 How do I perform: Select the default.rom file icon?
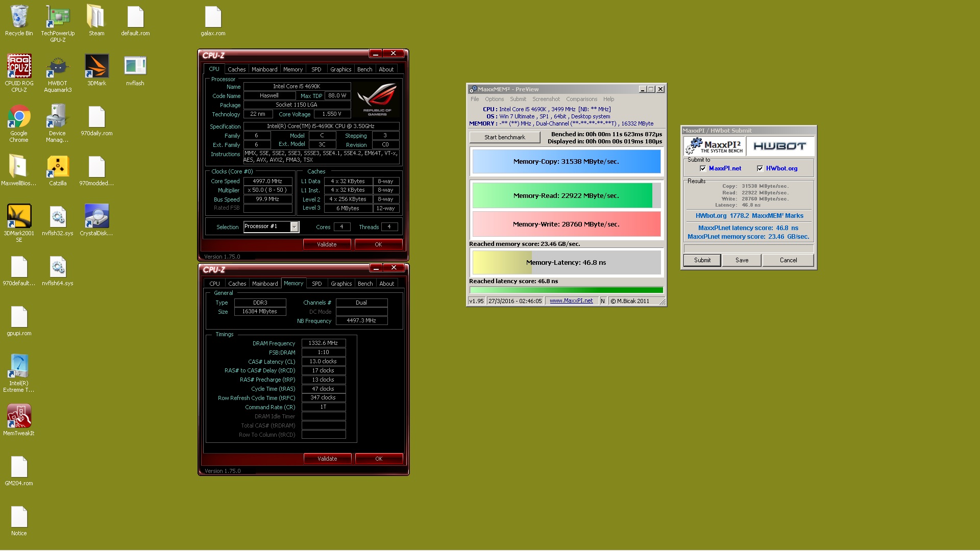[135, 21]
